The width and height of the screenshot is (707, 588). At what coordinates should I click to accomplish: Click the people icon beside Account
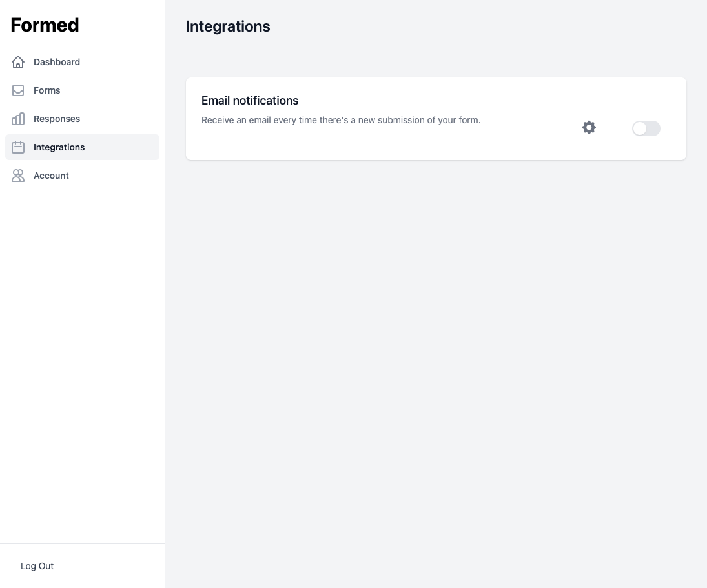18,176
